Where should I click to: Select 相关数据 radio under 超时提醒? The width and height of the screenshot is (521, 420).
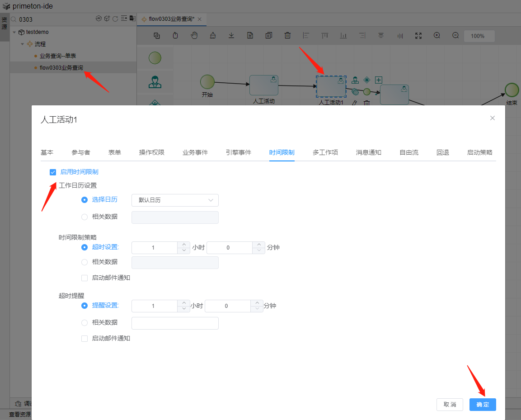point(84,323)
